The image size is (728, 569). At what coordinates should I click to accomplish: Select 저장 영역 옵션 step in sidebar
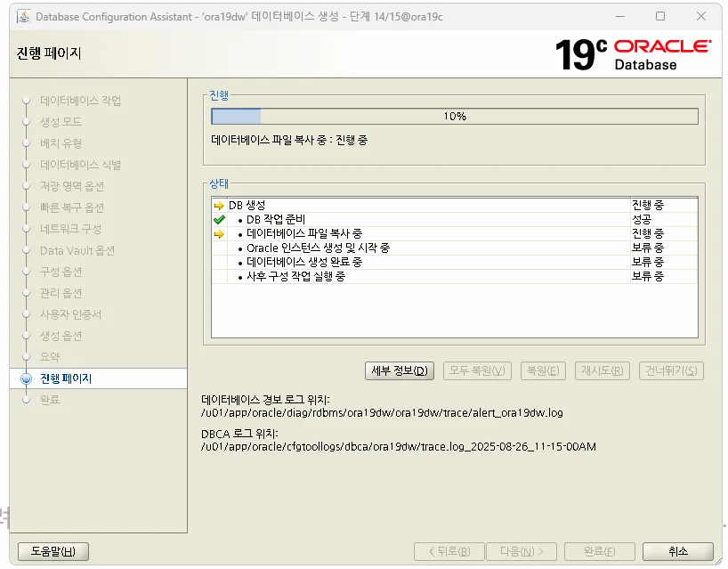click(x=72, y=186)
